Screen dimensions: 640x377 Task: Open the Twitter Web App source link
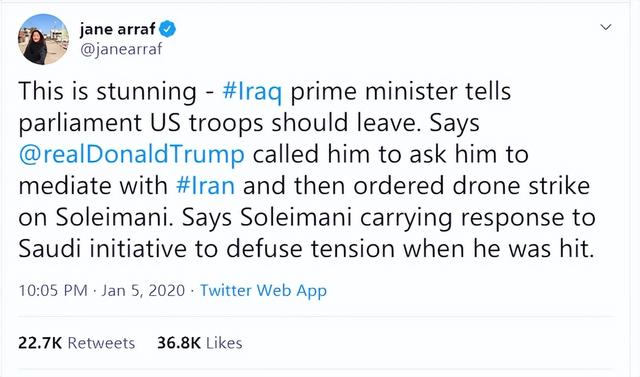(x=263, y=291)
